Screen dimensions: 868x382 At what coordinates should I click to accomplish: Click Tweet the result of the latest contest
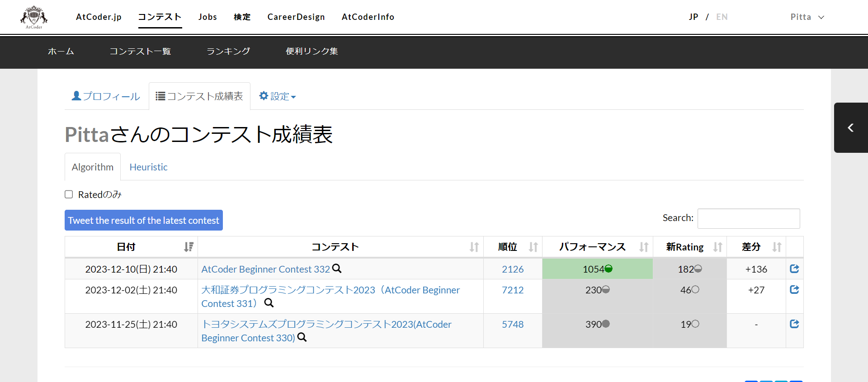pos(144,220)
